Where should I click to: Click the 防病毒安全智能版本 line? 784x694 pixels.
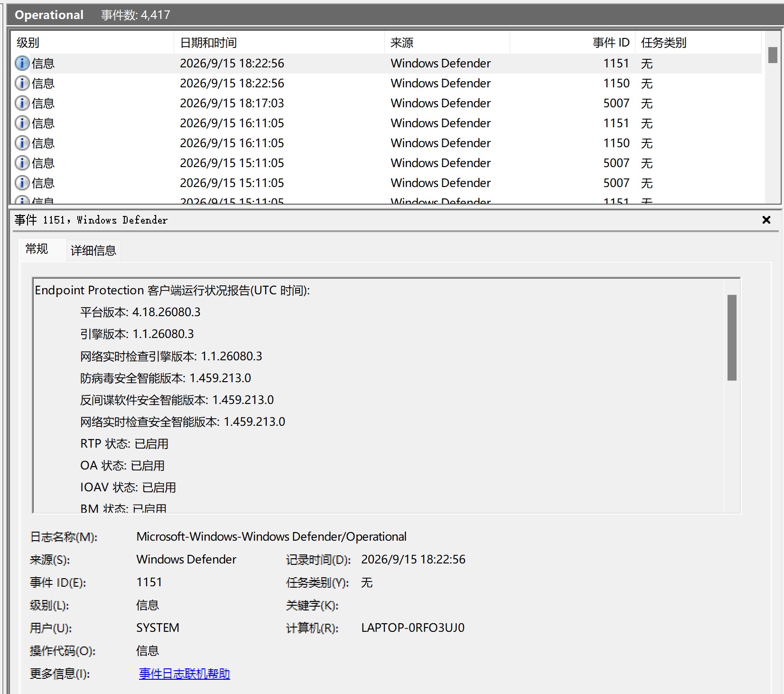165,378
